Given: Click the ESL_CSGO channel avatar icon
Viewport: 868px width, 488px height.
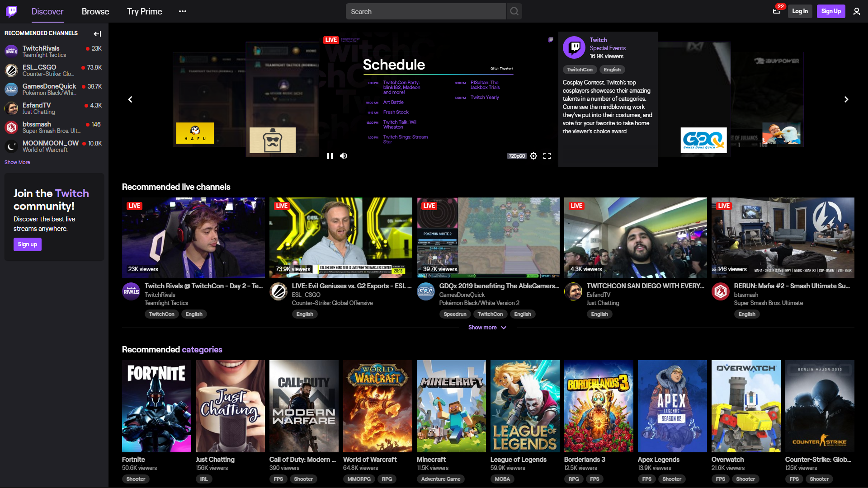Looking at the screenshot, I should coord(11,70).
